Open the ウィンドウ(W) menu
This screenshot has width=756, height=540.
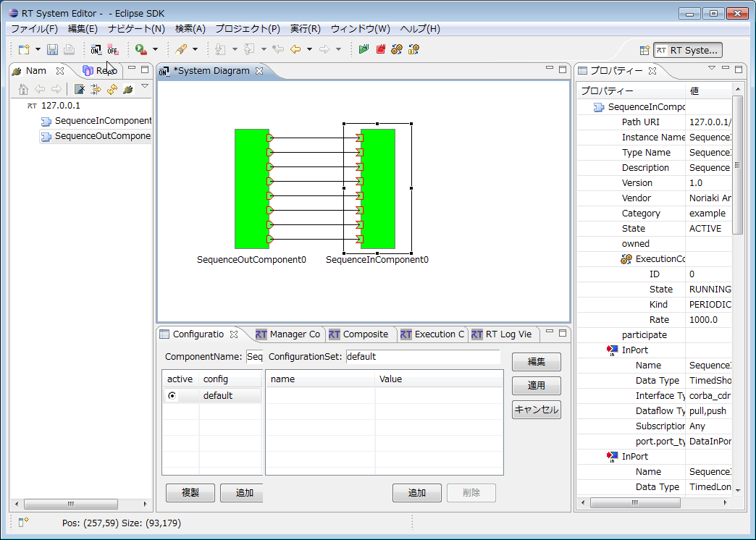click(x=360, y=29)
